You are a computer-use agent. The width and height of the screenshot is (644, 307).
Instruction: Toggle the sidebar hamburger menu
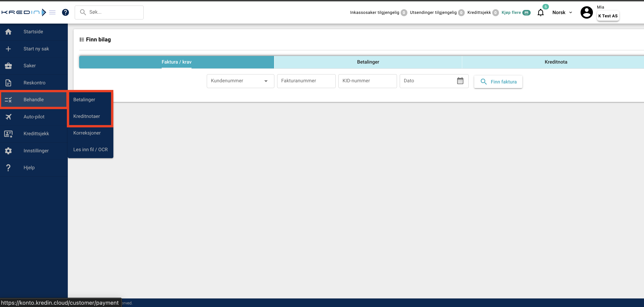(52, 12)
